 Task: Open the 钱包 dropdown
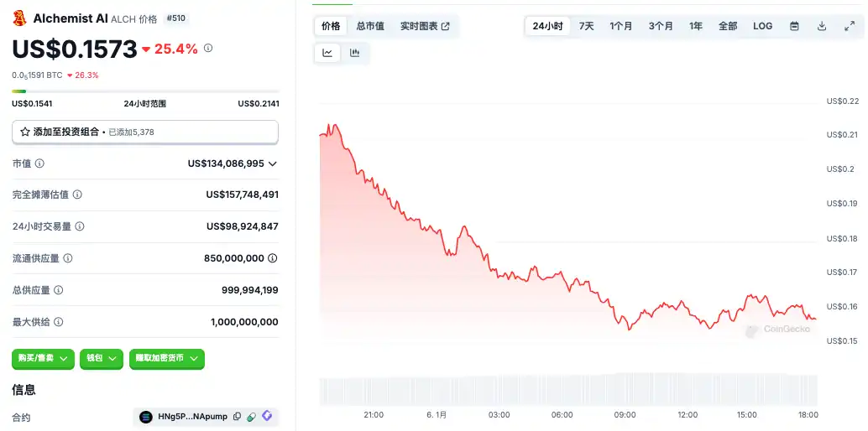tap(102, 358)
